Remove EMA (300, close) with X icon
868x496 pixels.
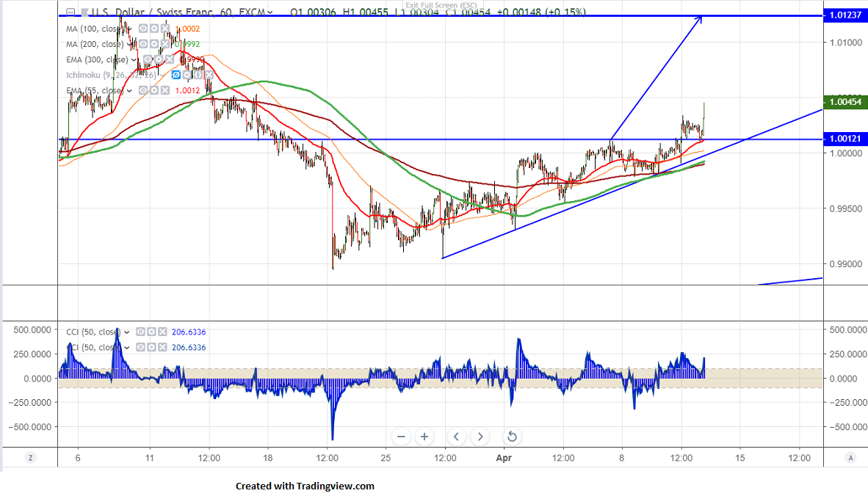point(170,59)
